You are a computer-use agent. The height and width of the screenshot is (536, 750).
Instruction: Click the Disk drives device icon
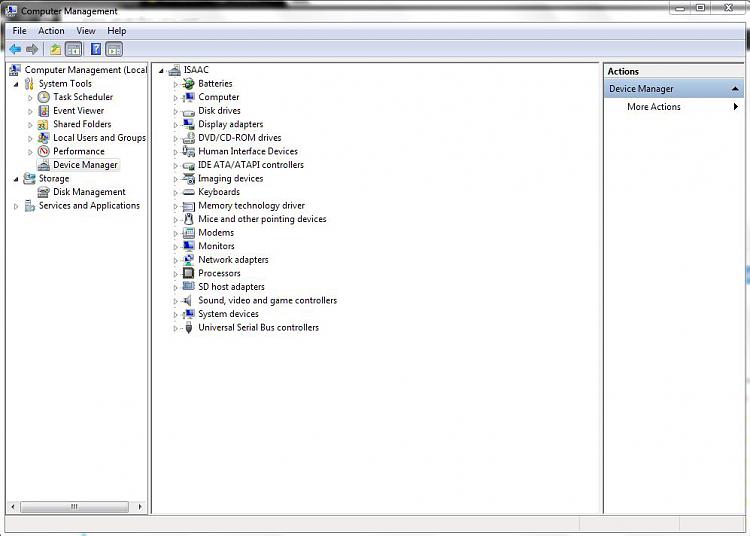click(189, 111)
